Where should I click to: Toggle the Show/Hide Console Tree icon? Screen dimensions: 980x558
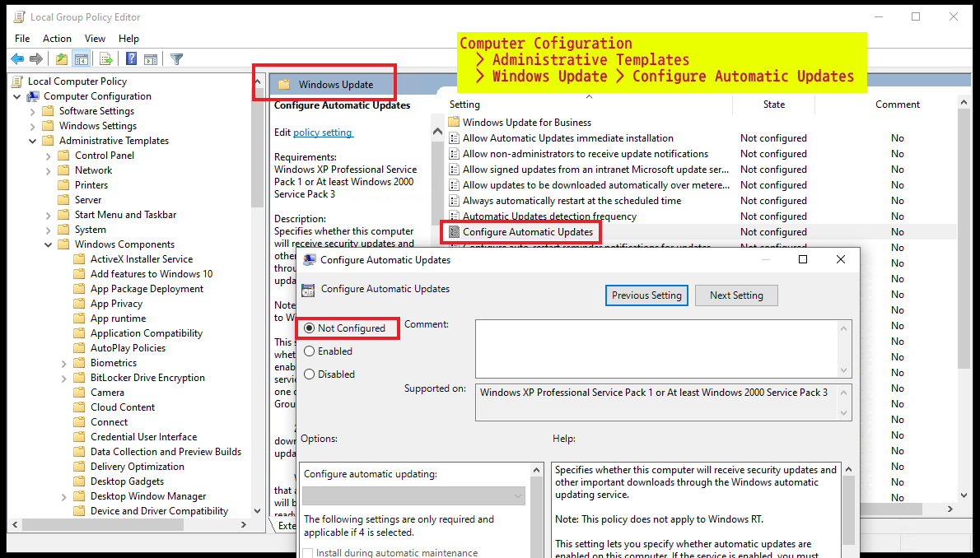[x=81, y=58]
